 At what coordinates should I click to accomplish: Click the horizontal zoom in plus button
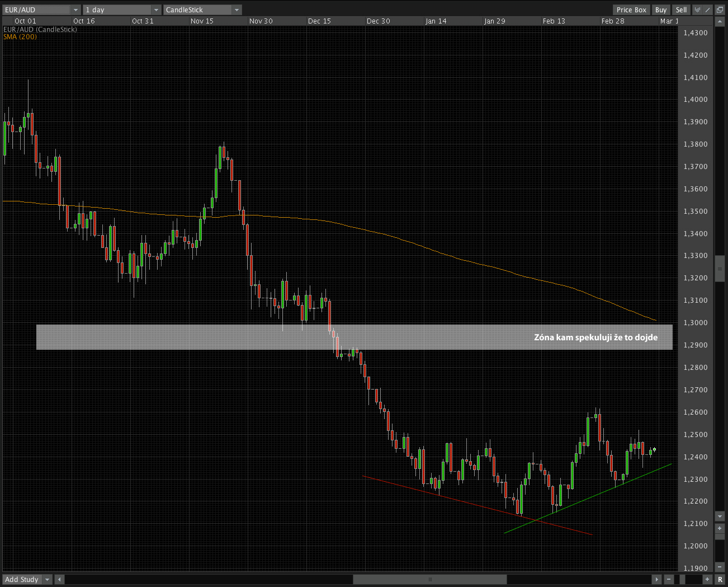pos(707,580)
